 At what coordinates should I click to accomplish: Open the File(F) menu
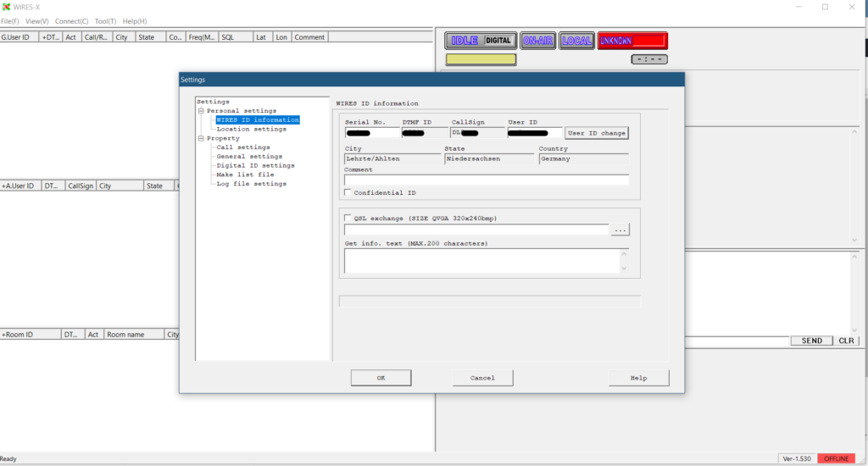(x=9, y=21)
